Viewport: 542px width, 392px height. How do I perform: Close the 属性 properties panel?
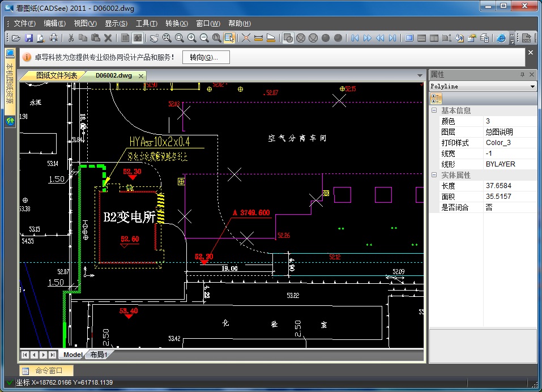532,74
